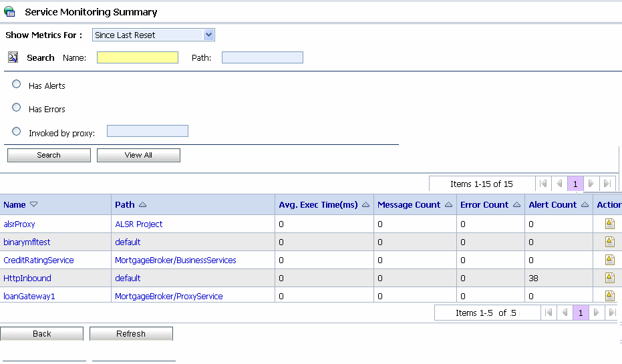The height and width of the screenshot is (364, 622).
Task: Click the Service Monitoring Summary globe icon
Action: [9, 11]
